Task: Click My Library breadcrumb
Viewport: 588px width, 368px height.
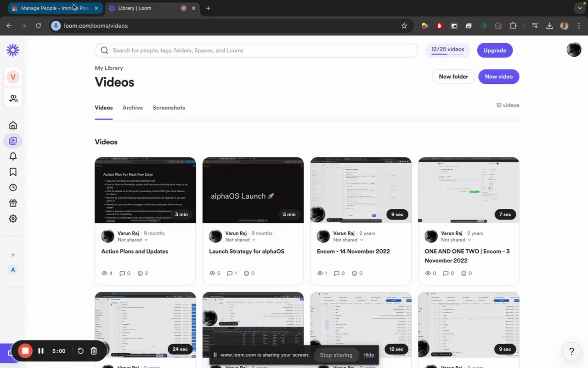Action: click(109, 68)
